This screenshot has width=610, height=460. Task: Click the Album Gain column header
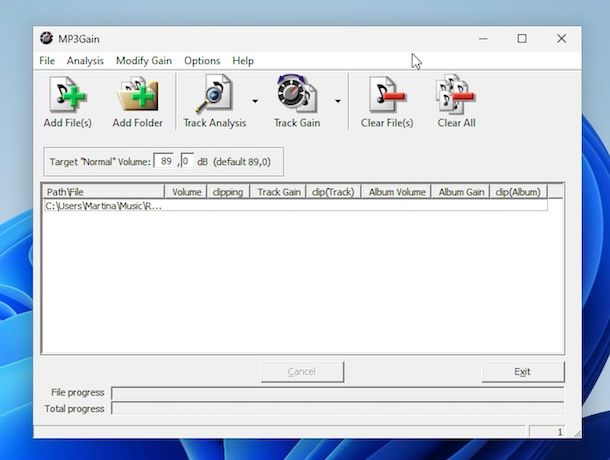point(461,192)
